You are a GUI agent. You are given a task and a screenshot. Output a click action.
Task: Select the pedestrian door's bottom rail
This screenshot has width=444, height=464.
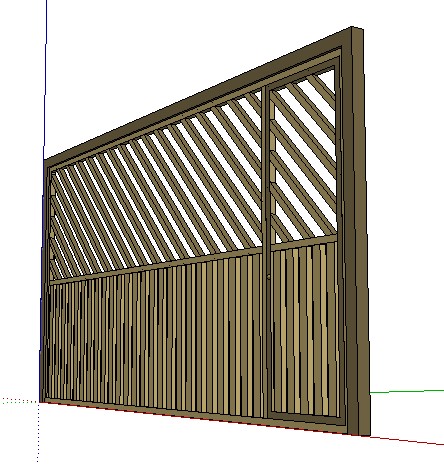[306, 418]
